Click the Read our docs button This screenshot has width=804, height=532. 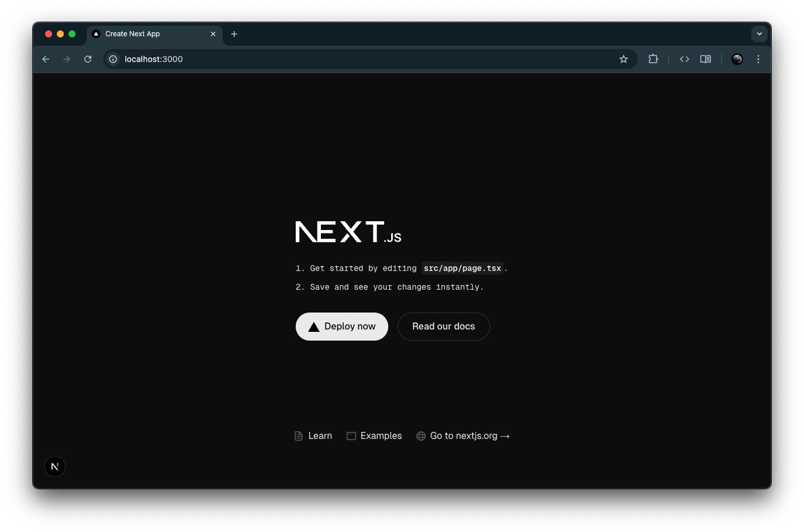[x=444, y=327]
